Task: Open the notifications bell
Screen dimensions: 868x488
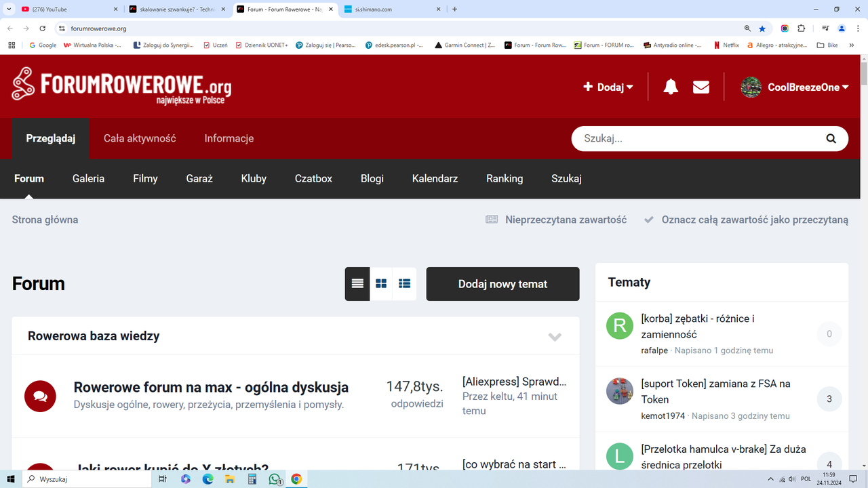Action: (x=671, y=87)
